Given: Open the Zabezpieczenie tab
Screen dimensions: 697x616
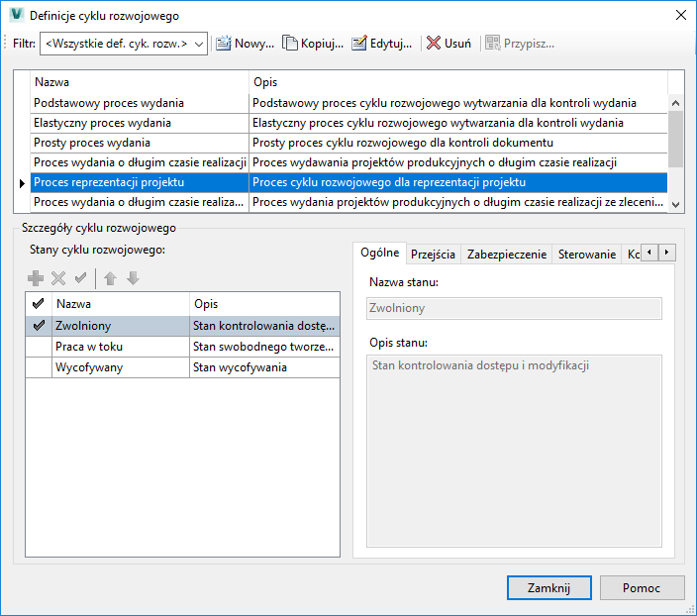Looking at the screenshot, I should [506, 255].
